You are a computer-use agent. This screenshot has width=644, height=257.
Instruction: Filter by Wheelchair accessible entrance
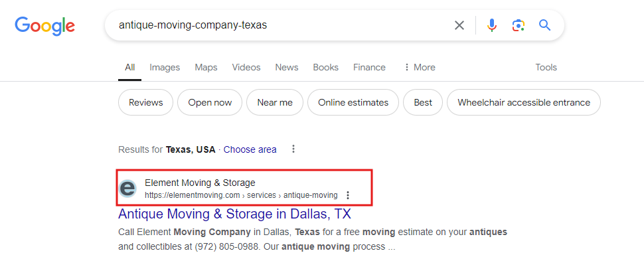524,102
